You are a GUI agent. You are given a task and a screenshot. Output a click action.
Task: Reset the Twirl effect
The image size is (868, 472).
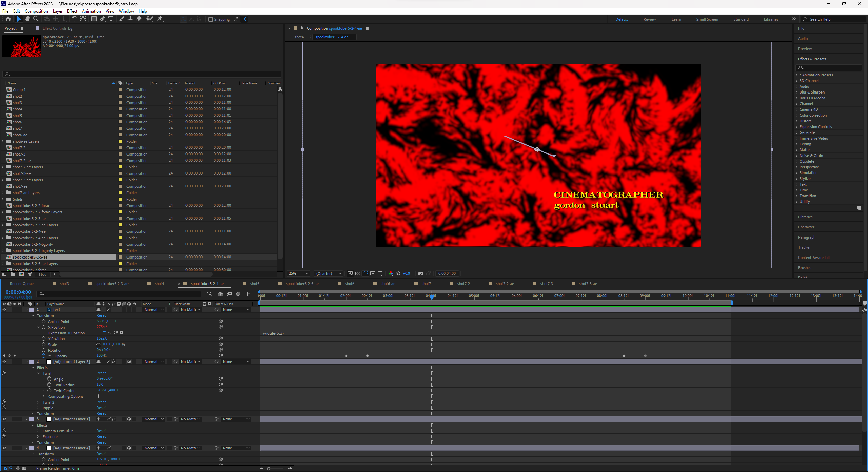click(x=101, y=373)
